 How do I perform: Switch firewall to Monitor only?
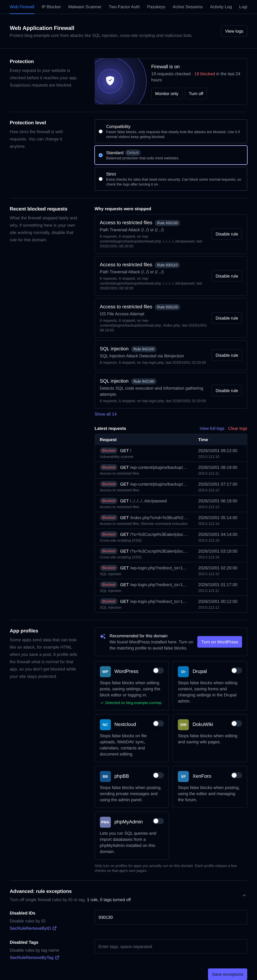pos(167,94)
